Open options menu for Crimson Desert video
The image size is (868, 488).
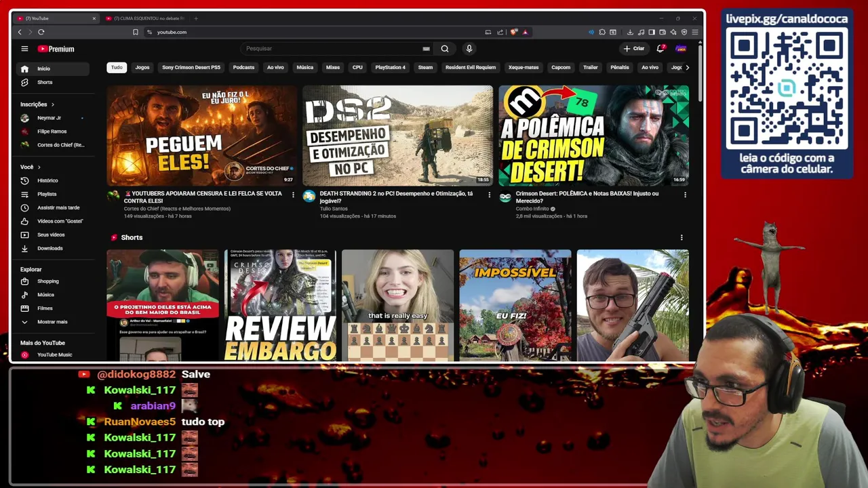pos(685,195)
